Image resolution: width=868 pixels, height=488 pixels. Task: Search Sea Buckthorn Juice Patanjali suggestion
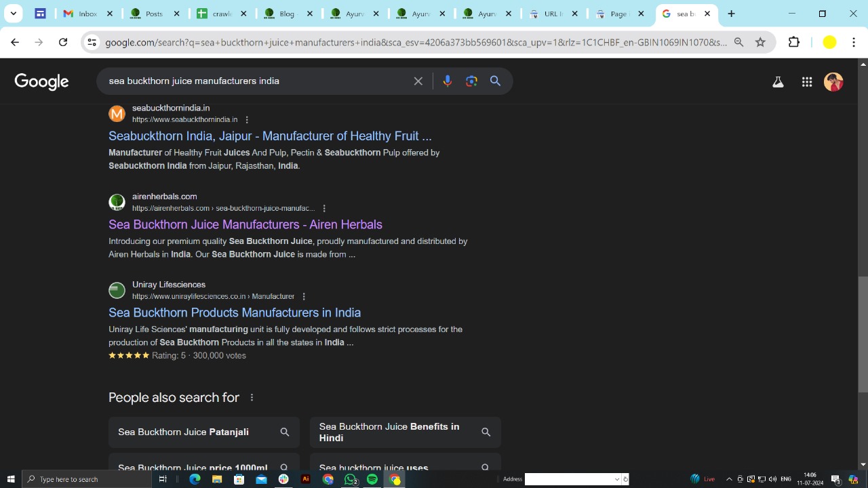tap(204, 432)
